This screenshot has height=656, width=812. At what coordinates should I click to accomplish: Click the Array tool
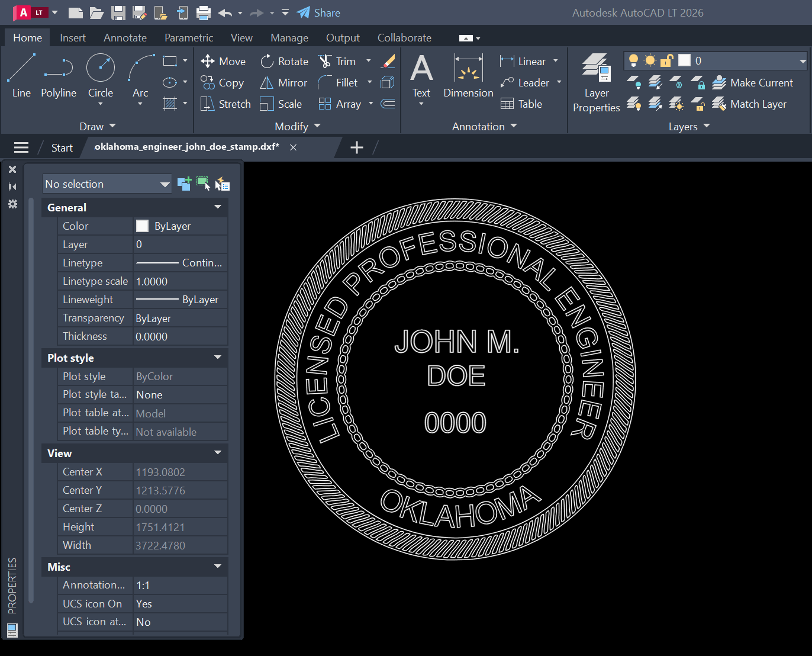click(x=340, y=104)
